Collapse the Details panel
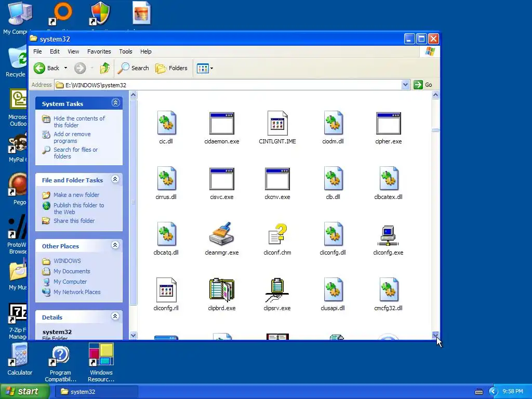 point(115,316)
